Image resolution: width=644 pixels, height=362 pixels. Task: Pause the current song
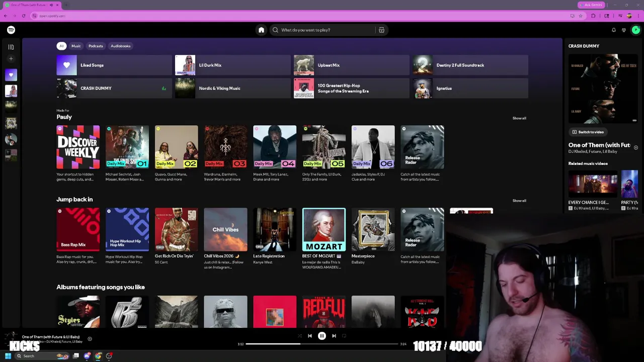tap(322, 336)
